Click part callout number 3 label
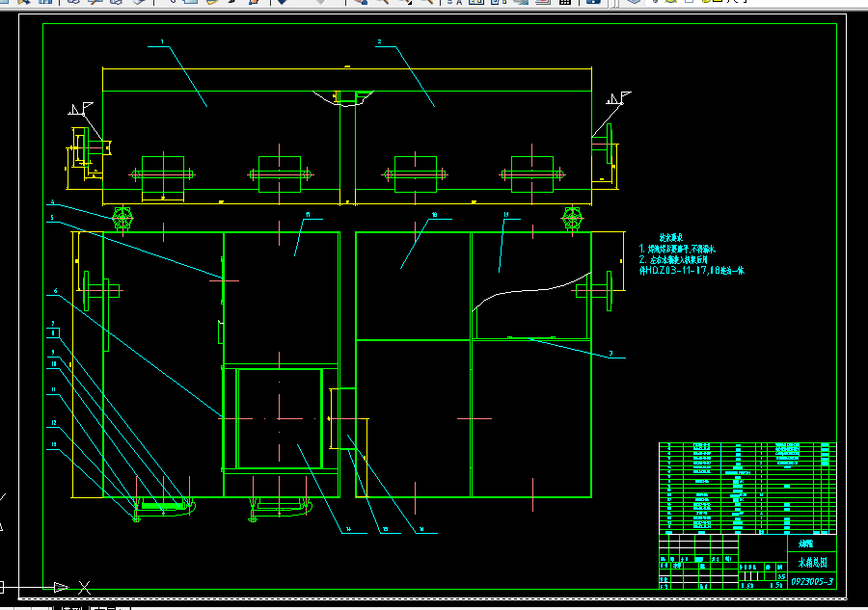Image resolution: width=868 pixels, height=610 pixels. 611,353
